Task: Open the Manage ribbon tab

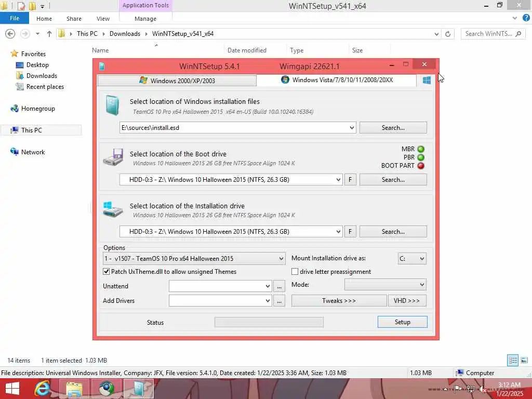Action: click(x=145, y=19)
